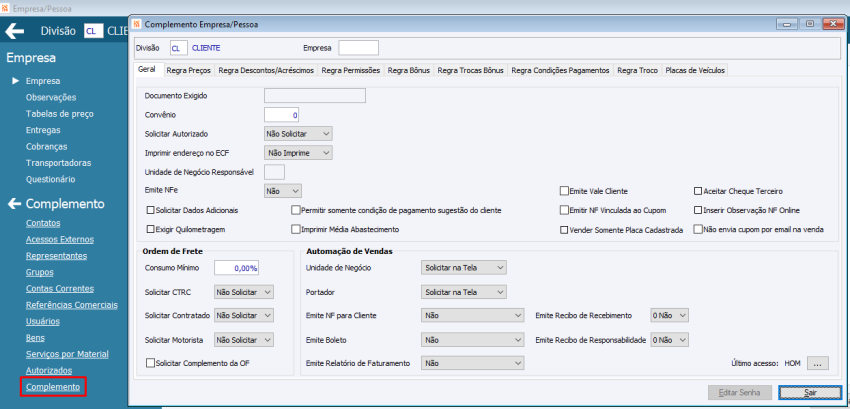Click the ellipsis button next to Último acesso
This screenshot has width=850, height=409.
pos(818,364)
